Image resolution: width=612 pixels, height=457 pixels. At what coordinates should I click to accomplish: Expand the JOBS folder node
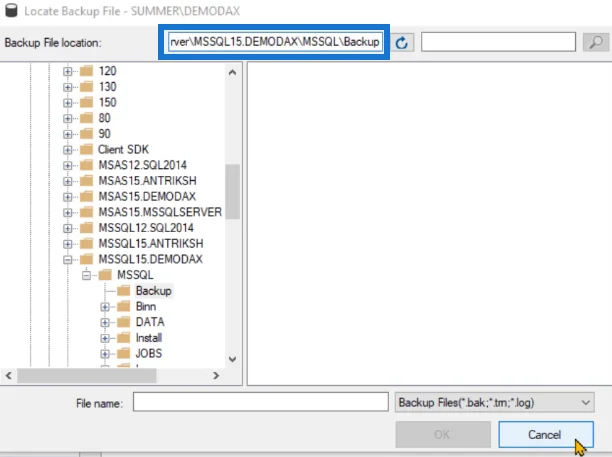105,354
